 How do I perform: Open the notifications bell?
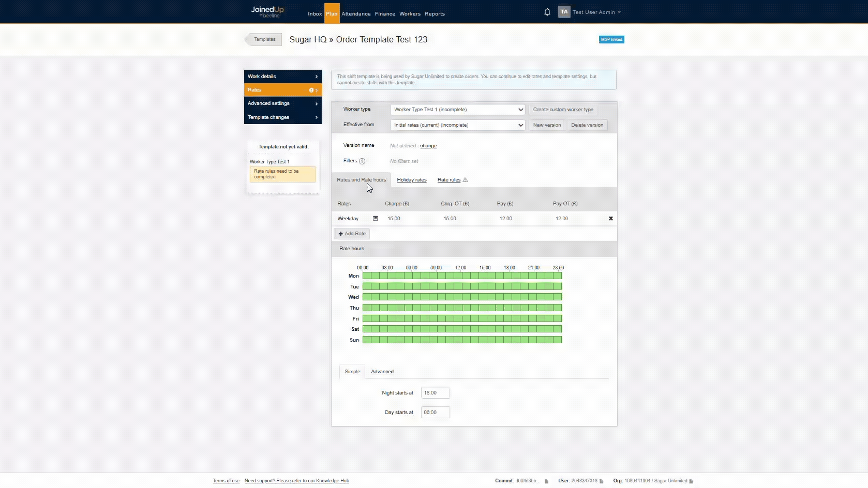click(x=547, y=12)
